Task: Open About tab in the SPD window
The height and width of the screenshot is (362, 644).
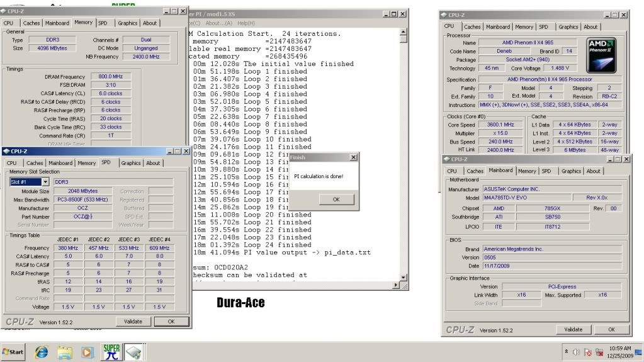Action: pyautogui.click(x=153, y=163)
